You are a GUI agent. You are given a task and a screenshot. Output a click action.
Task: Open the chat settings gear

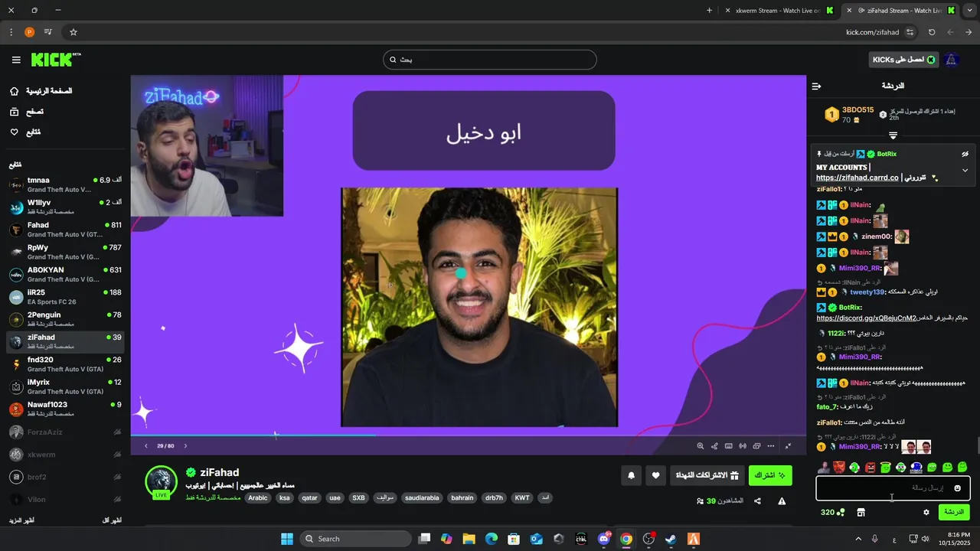pyautogui.click(x=926, y=512)
